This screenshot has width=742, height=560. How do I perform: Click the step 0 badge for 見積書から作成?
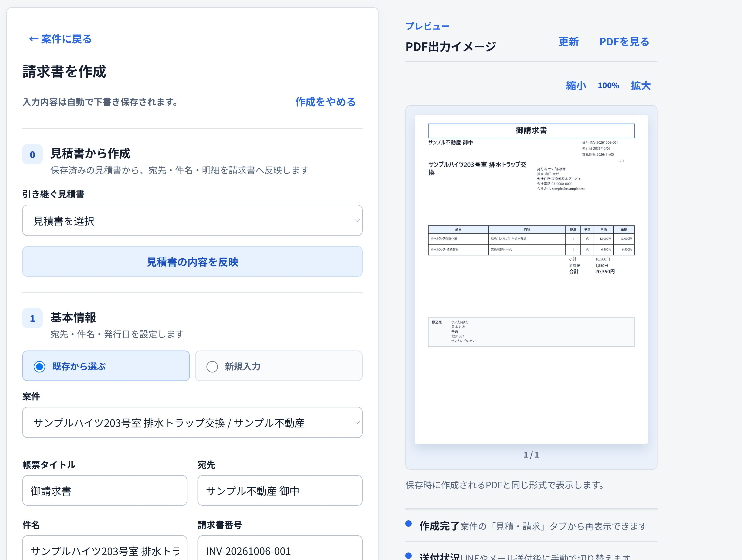32,154
